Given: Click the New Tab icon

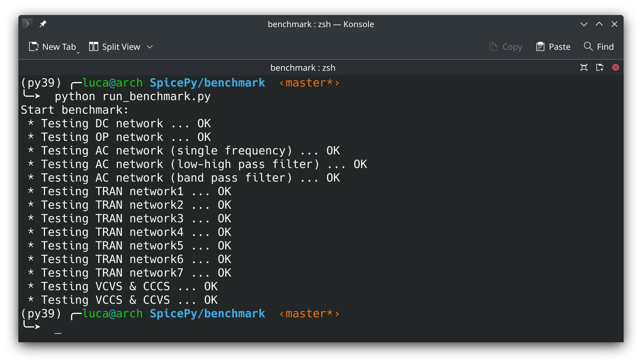Looking at the screenshot, I should 34,47.
